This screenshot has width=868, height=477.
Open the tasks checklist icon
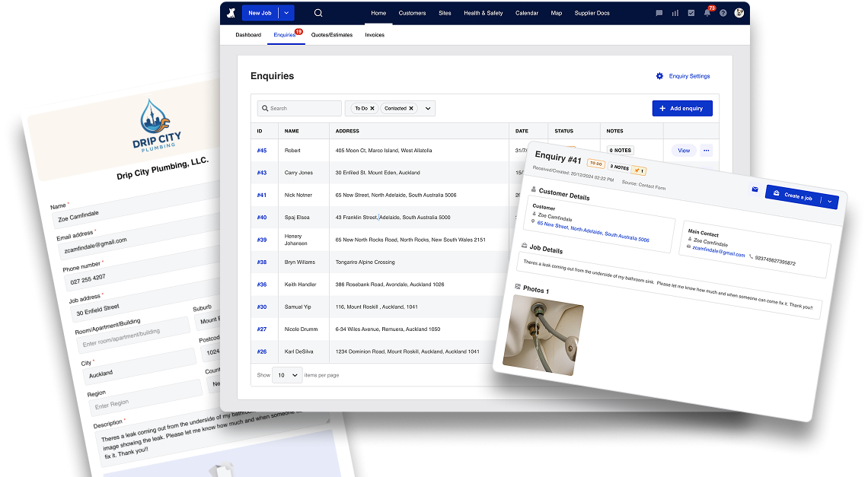(691, 13)
